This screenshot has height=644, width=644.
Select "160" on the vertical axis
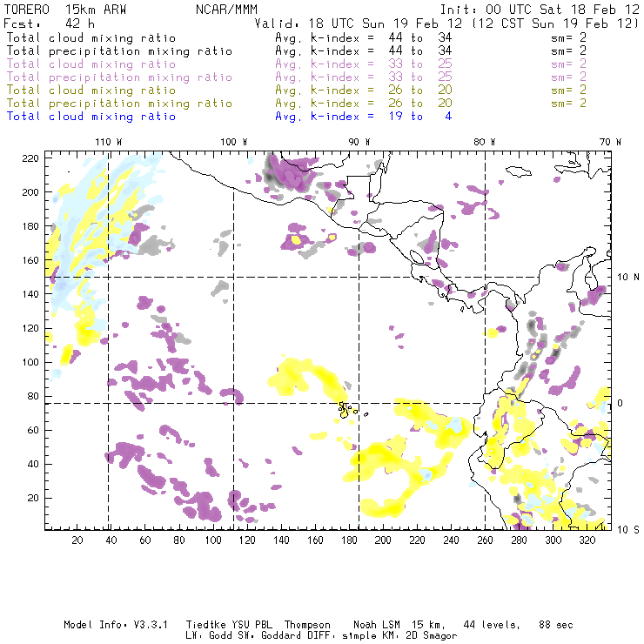pos(30,260)
